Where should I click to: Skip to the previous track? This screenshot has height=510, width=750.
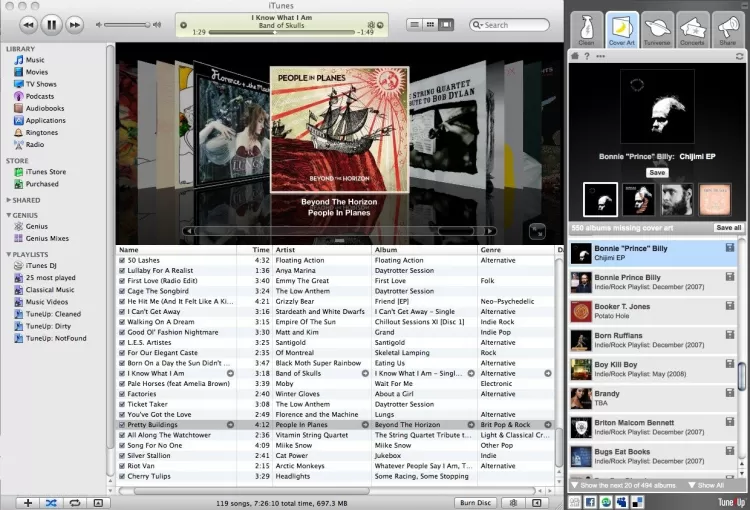(x=28, y=25)
